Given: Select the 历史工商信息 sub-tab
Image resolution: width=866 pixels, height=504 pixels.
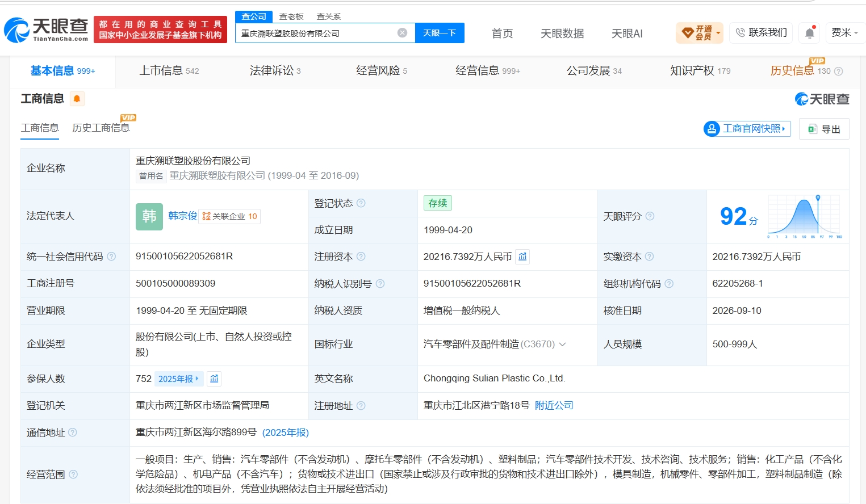Looking at the screenshot, I should [101, 128].
